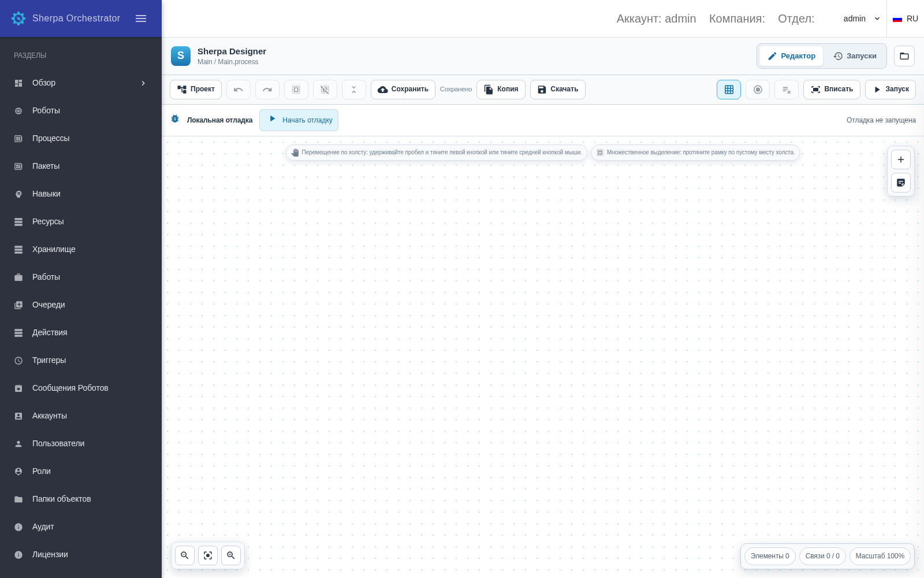Click the collapse arrows toolbar icon
Screen dimensions: 924x578
(354, 90)
